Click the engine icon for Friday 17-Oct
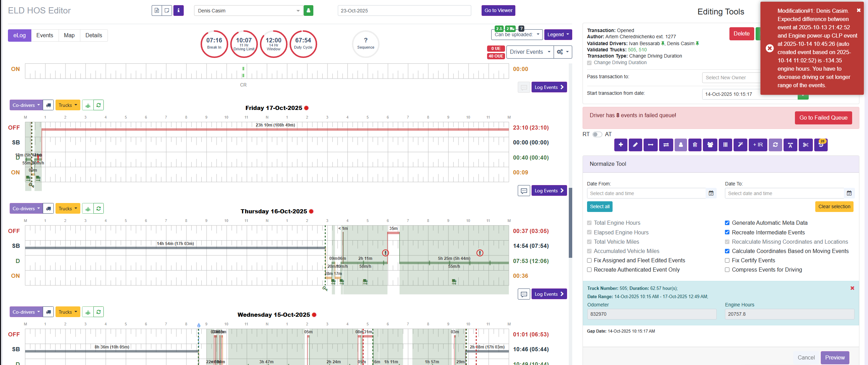This screenshot has height=365, width=868. pos(88,105)
